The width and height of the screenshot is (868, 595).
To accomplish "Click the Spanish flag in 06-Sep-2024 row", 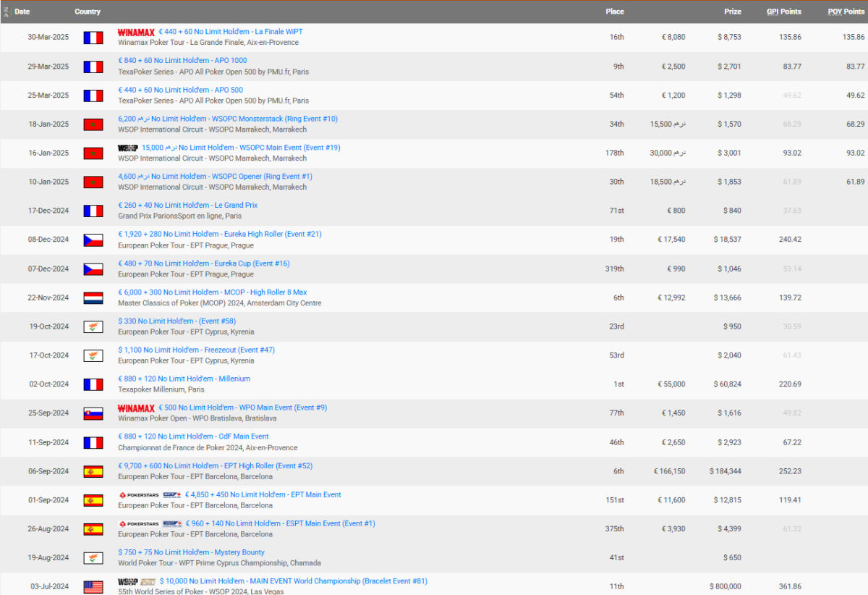I will coord(93,471).
